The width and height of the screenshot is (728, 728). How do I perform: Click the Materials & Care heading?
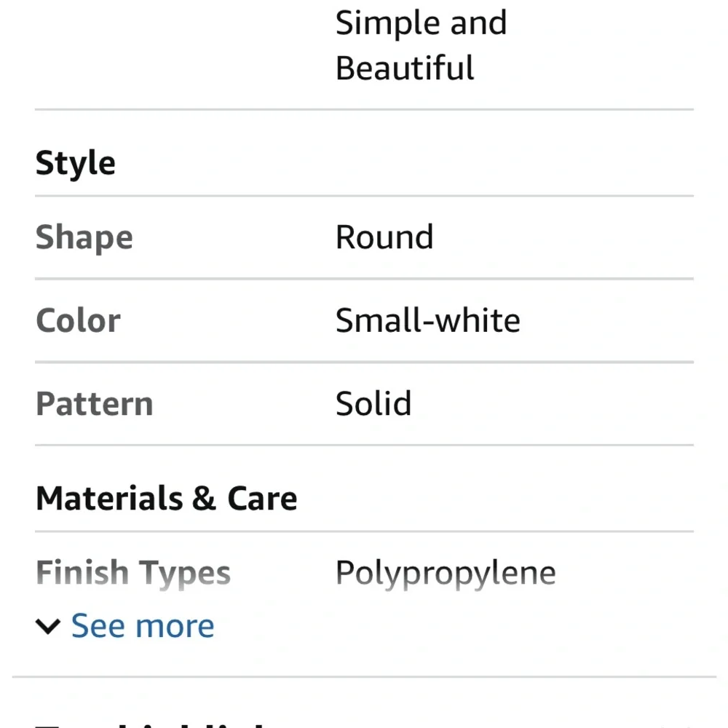pos(166,498)
